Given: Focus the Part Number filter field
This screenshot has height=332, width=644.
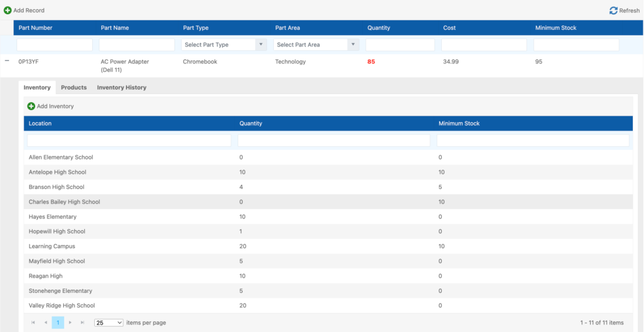Looking at the screenshot, I should pos(54,45).
